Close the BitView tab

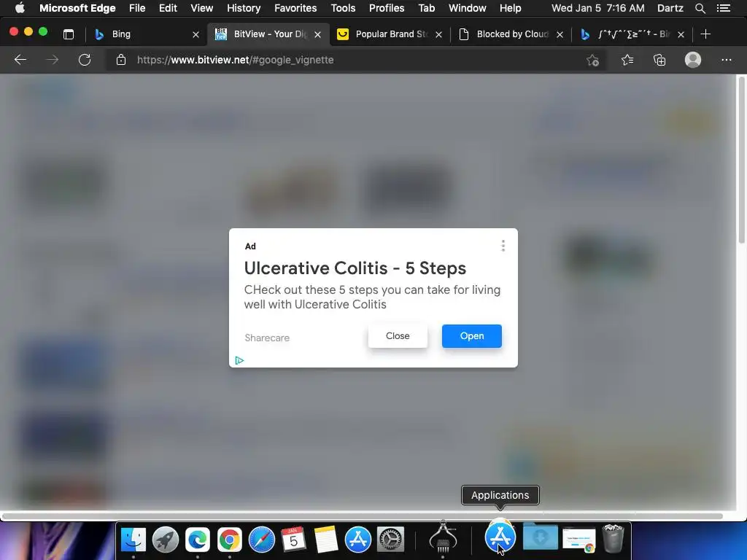tap(318, 34)
